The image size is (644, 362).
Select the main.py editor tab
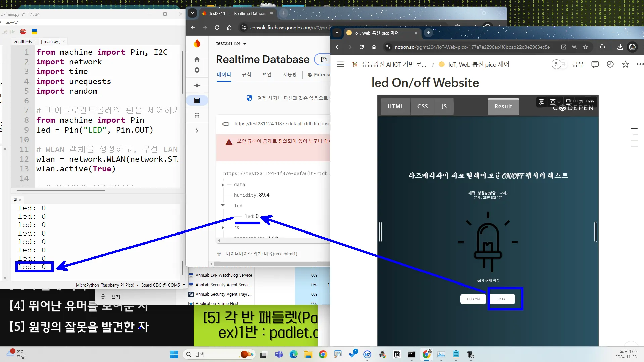pyautogui.click(x=51, y=42)
